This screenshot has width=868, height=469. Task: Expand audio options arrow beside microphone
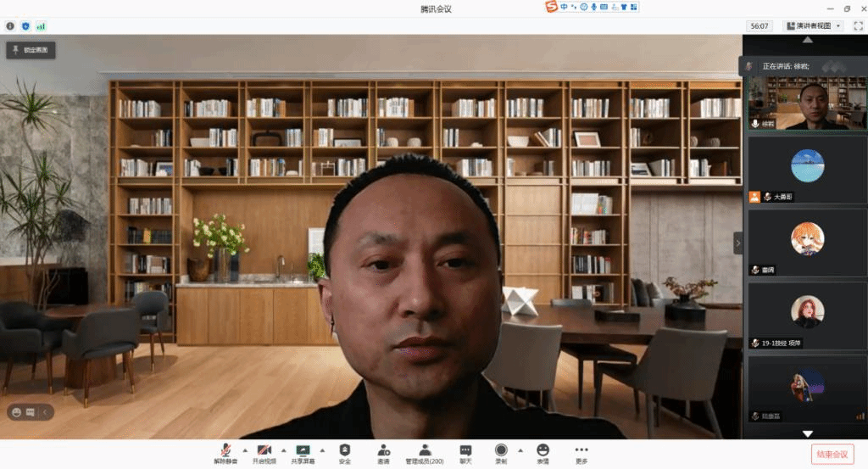245,449
